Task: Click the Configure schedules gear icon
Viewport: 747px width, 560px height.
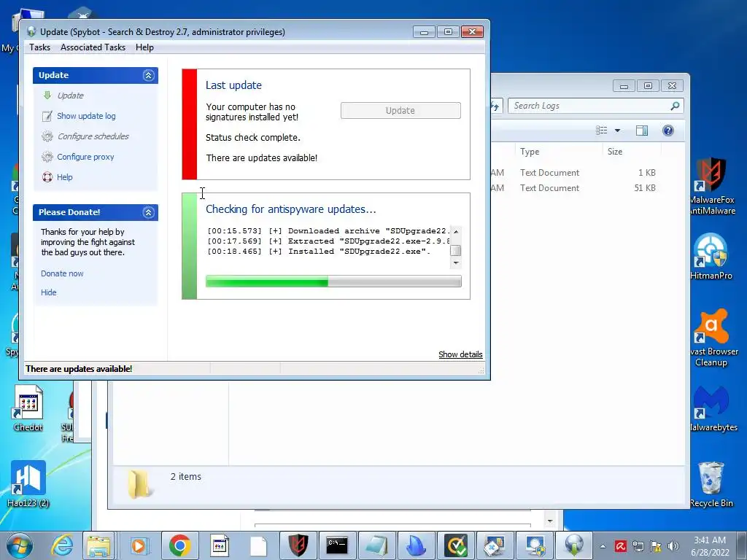Action: (x=47, y=136)
